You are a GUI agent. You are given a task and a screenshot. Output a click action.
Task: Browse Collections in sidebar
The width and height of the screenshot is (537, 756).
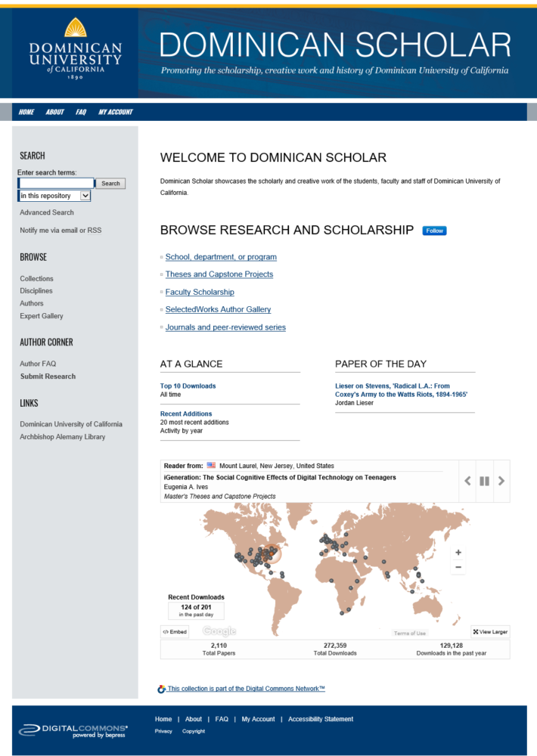point(36,279)
